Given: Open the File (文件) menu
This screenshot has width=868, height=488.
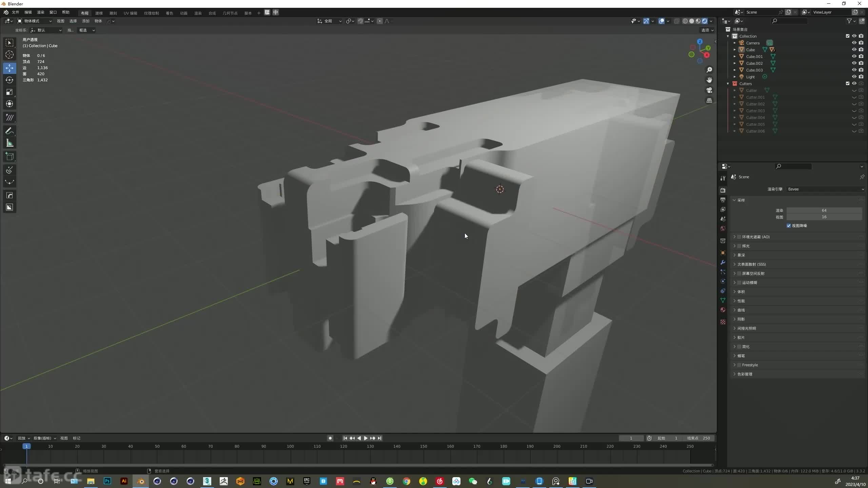Looking at the screenshot, I should coord(16,13).
